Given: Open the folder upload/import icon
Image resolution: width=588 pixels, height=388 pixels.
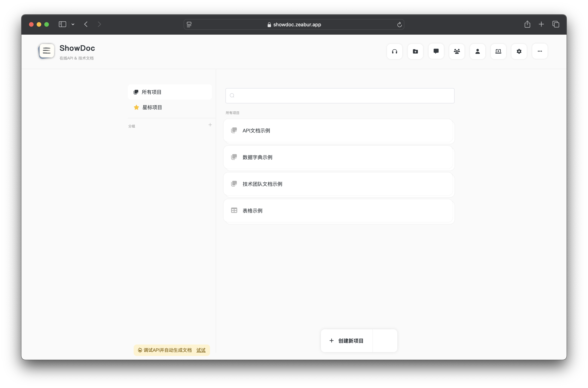Looking at the screenshot, I should tap(415, 51).
